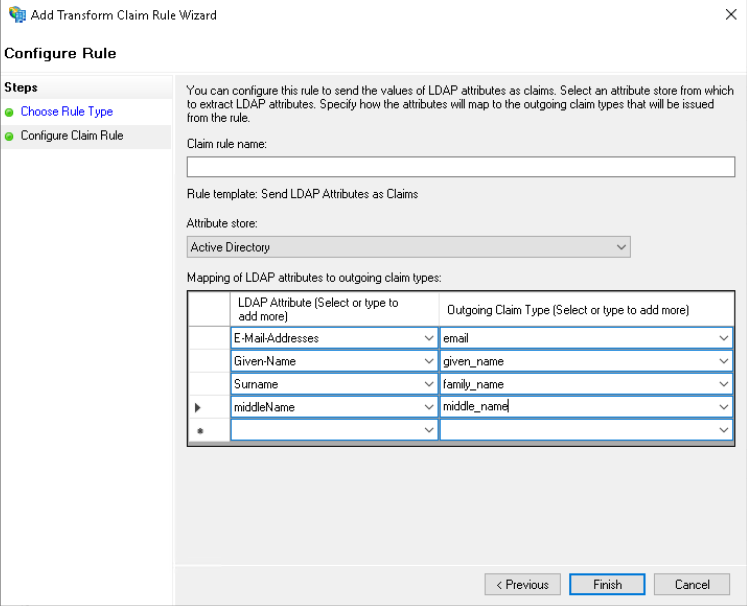The image size is (747, 606).
Task: Click green bullet beside Choose Rule Type
Action: [x=10, y=112]
